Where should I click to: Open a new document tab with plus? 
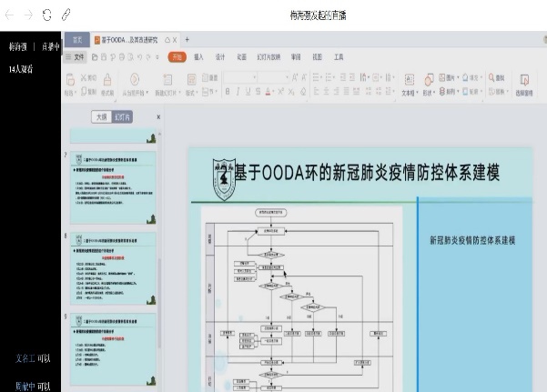coord(187,40)
